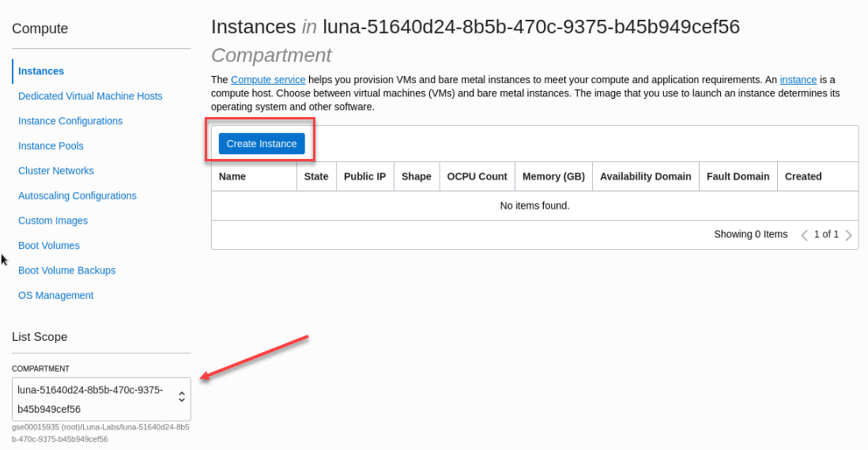Go to Instance Configurations
868x450 pixels.
click(70, 121)
